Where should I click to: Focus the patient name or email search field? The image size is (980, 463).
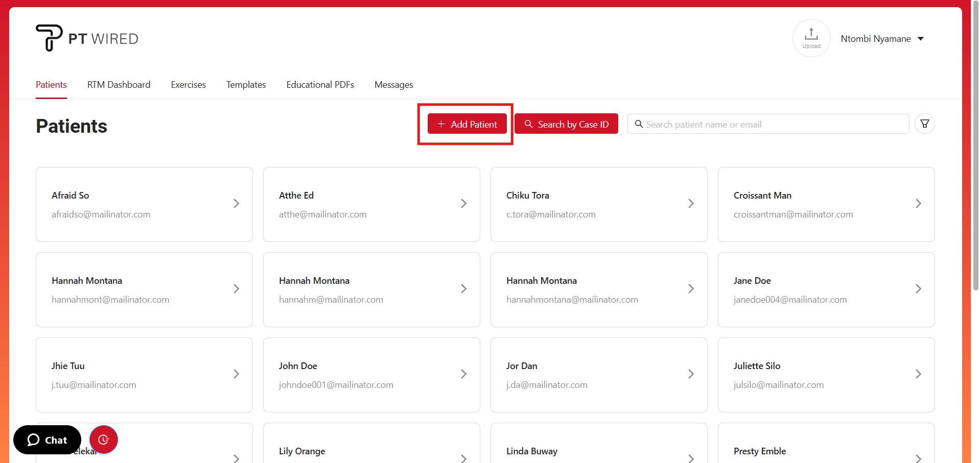point(768,124)
